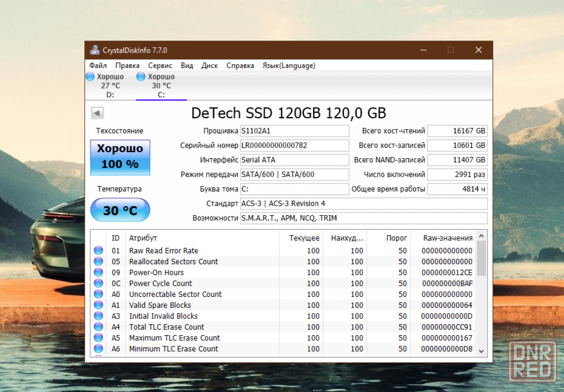Select the Power Cycle Count row
The height and width of the screenshot is (392, 564).
pos(160,284)
